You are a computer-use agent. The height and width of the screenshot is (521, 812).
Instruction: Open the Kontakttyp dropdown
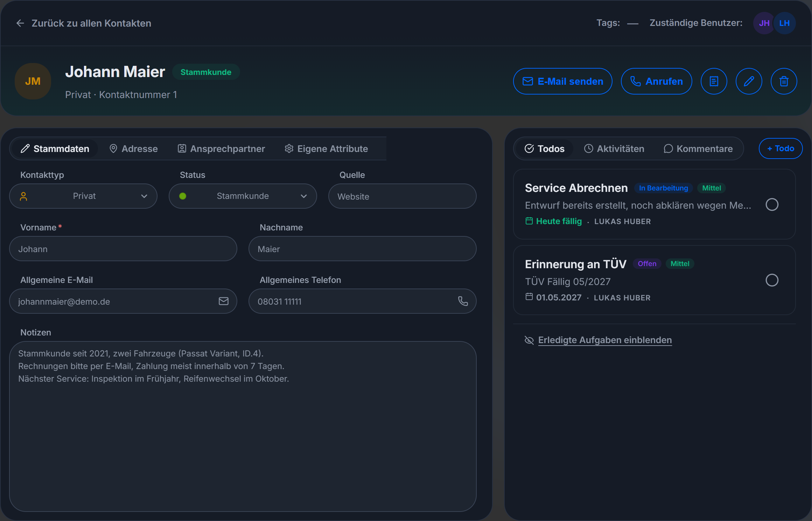(83, 196)
